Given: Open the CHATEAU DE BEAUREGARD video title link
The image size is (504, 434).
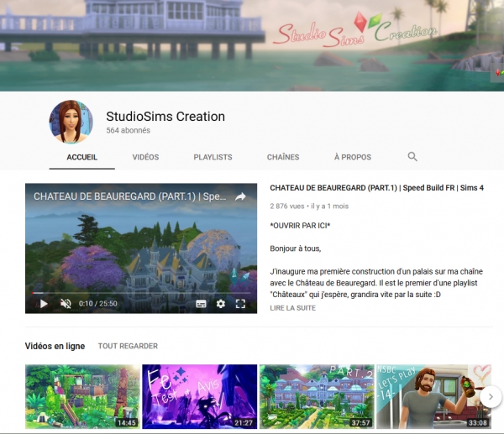Looking at the screenshot, I should 376,188.
